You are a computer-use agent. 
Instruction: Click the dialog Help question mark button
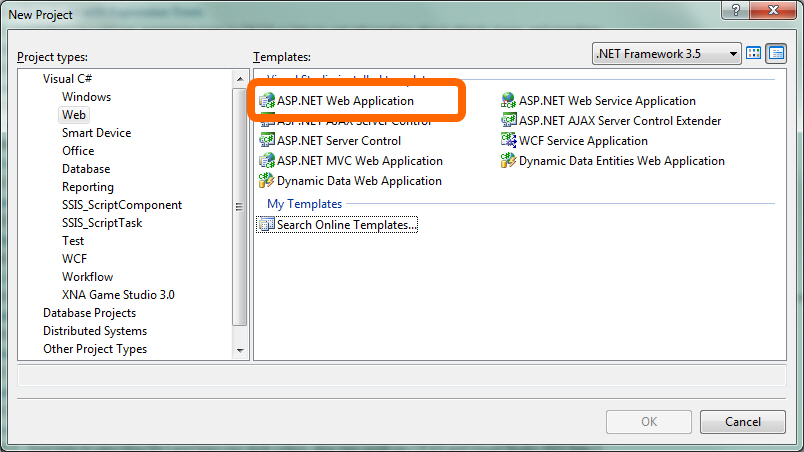735,10
